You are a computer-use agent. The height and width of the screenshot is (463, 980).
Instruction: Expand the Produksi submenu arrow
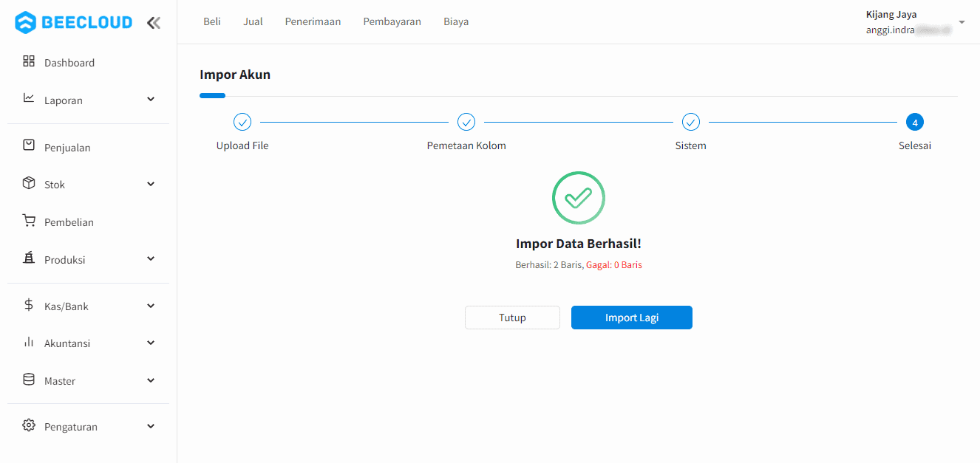click(x=151, y=259)
